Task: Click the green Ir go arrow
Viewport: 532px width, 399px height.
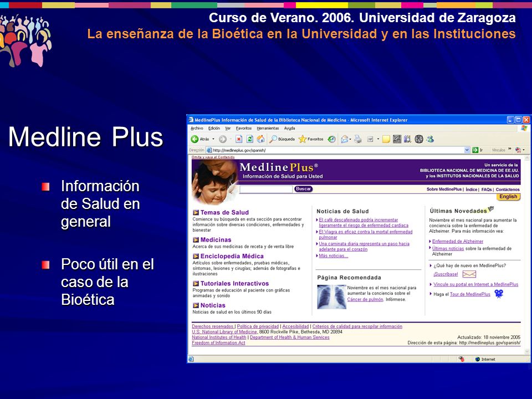Action: click(x=475, y=150)
